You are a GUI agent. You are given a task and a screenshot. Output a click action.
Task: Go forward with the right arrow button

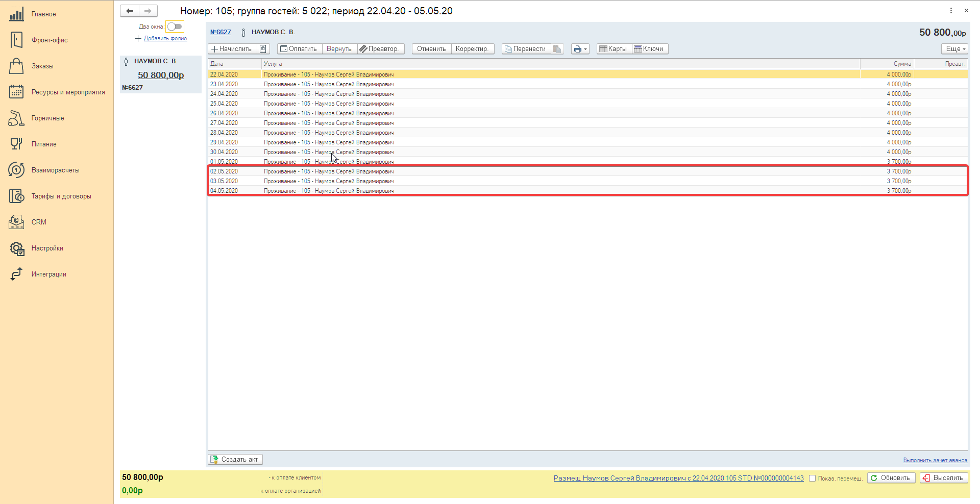(148, 11)
